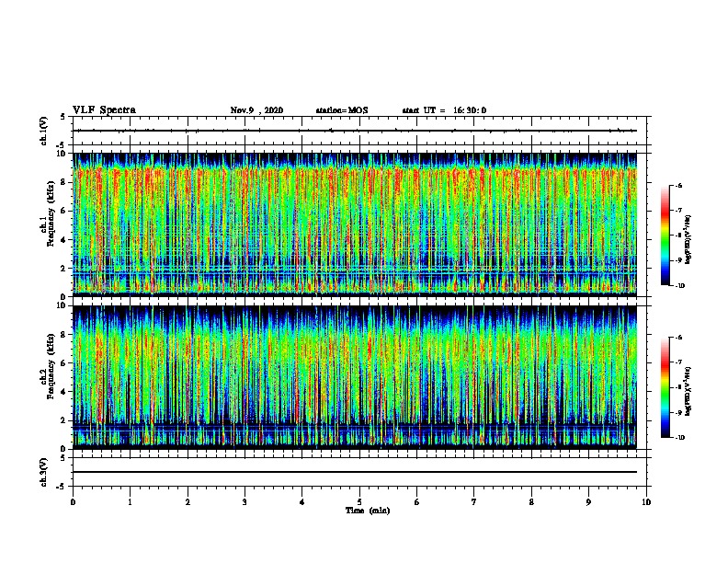Click the ch.1 color scale bar
Image resolution: width=728 pixels, height=563 pixels.
pos(665,236)
